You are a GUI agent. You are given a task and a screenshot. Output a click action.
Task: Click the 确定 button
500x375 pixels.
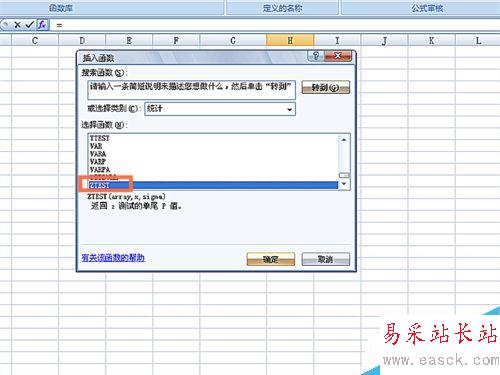click(x=271, y=259)
